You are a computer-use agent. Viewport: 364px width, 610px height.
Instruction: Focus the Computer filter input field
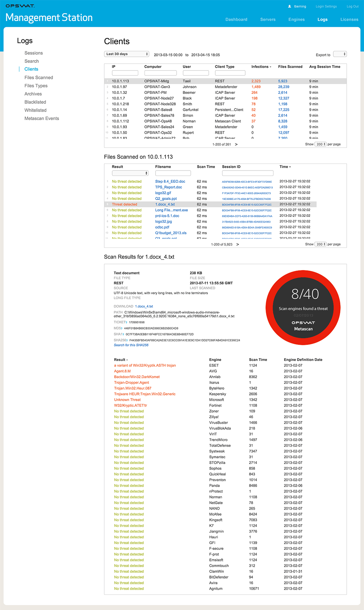[x=161, y=73]
